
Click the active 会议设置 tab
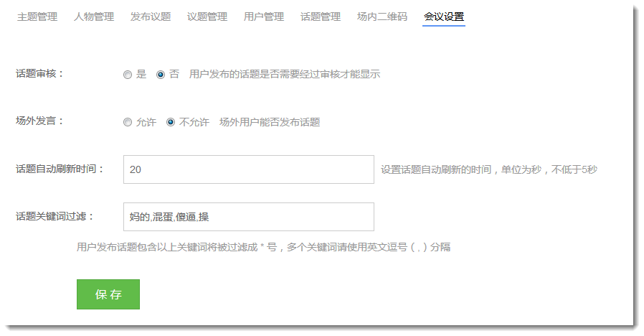point(444,17)
